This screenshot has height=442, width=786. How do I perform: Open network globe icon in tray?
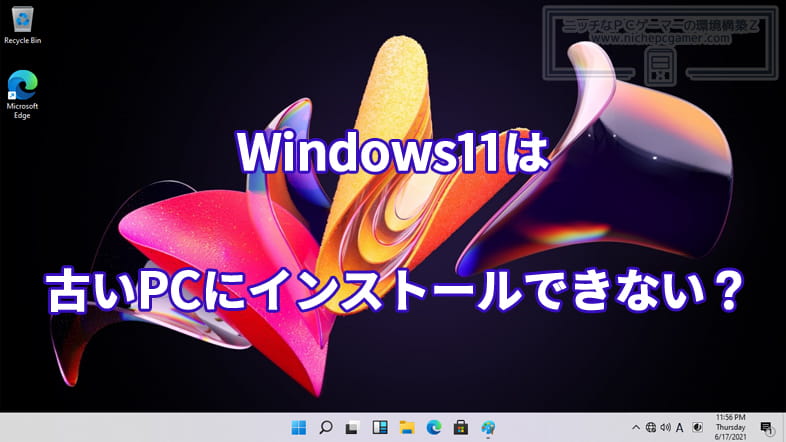coord(651,427)
